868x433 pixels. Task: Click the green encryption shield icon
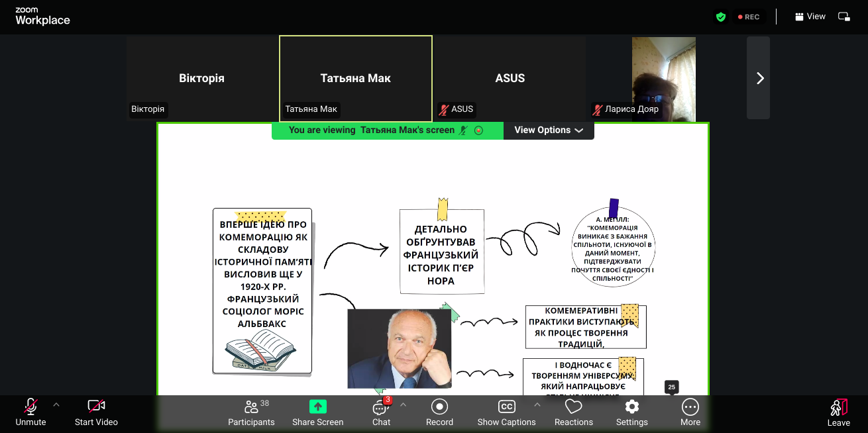[x=721, y=17]
